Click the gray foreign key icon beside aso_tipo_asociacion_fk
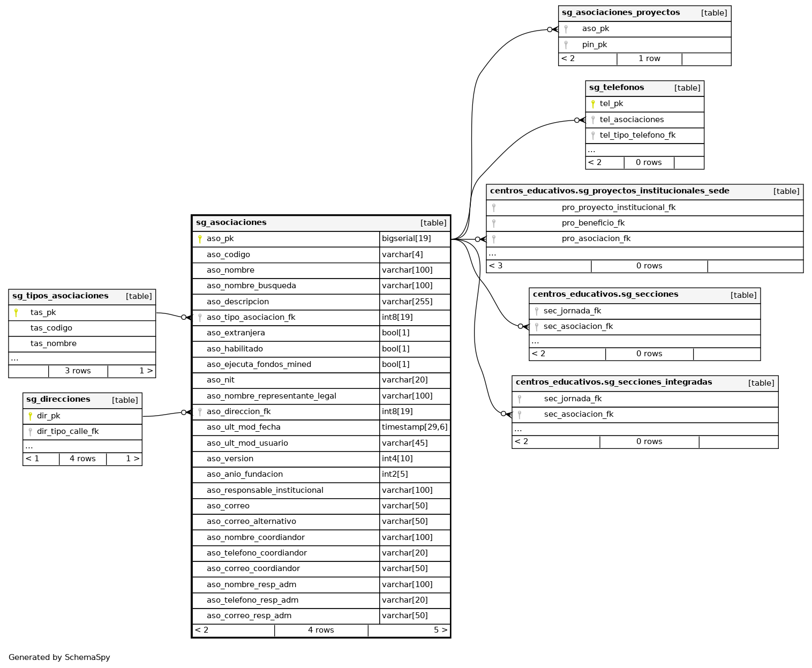Screen dimensions: 812x668 click(x=200, y=318)
